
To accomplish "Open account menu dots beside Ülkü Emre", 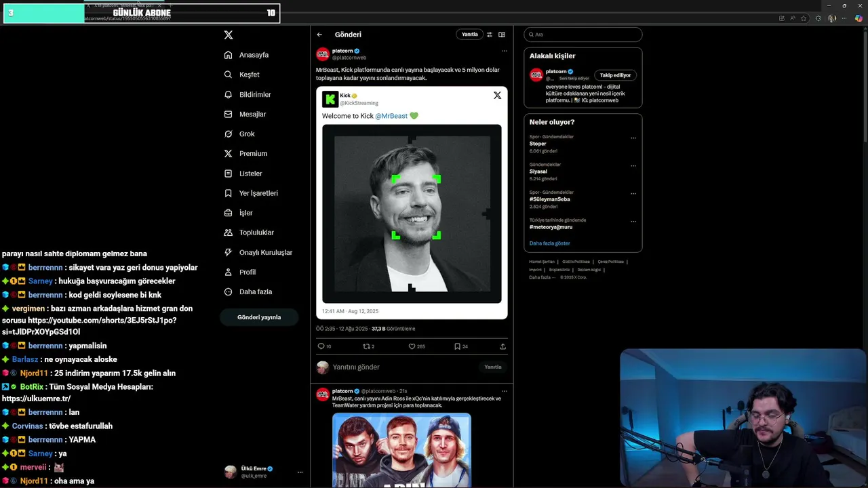I will (300, 472).
